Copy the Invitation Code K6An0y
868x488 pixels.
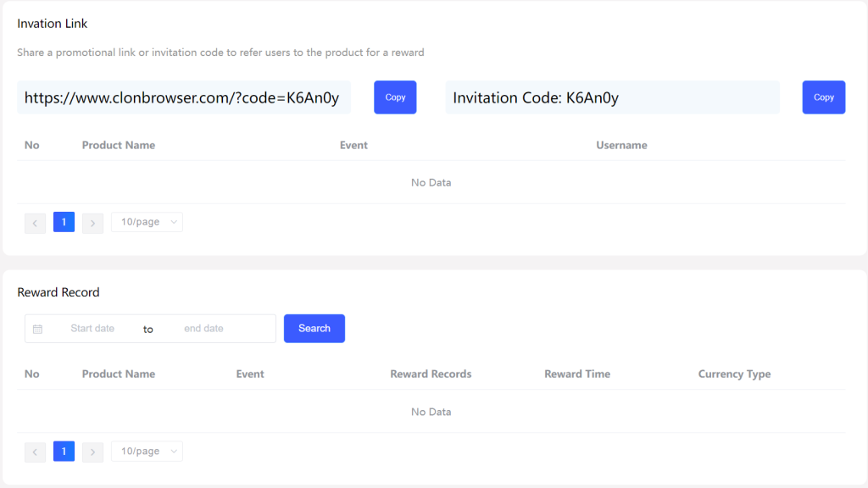823,97
